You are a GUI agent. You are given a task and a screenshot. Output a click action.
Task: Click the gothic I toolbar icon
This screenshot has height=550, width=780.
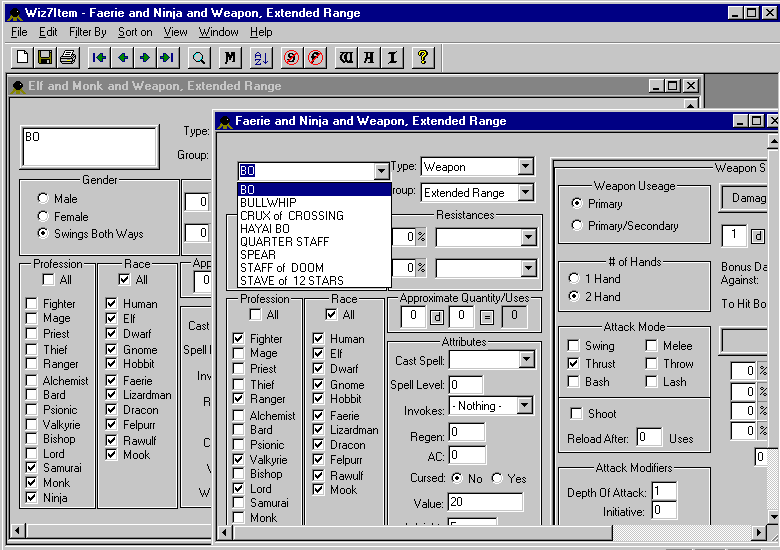[x=392, y=58]
